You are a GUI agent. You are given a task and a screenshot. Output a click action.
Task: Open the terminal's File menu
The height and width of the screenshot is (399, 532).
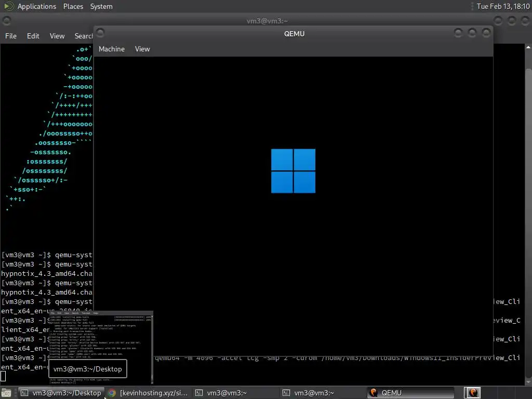[10, 36]
